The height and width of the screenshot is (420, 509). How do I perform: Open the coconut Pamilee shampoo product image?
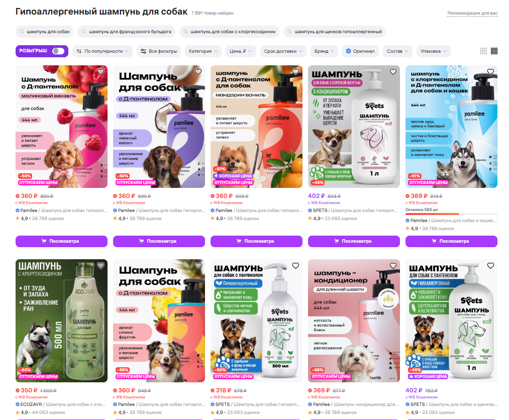tap(159, 127)
